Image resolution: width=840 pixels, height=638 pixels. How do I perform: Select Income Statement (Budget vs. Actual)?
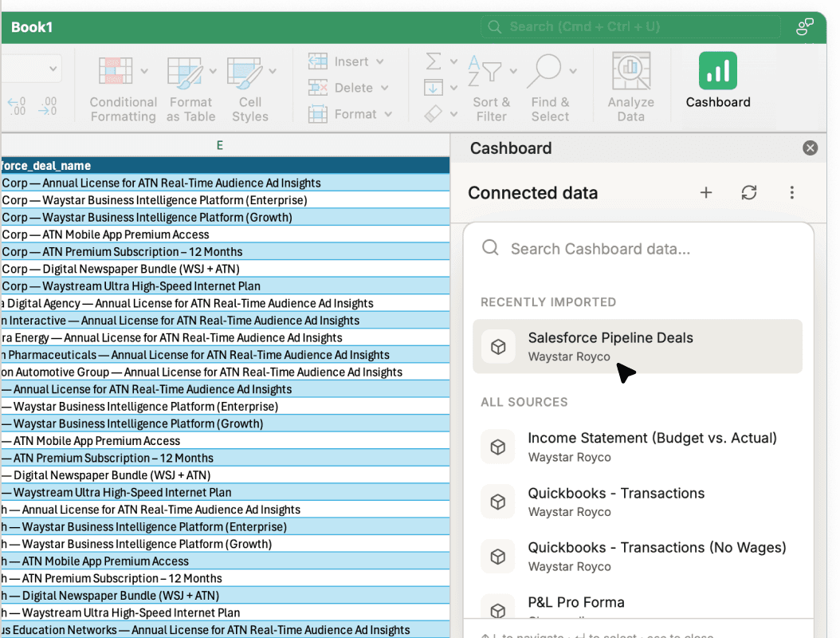tap(638, 447)
